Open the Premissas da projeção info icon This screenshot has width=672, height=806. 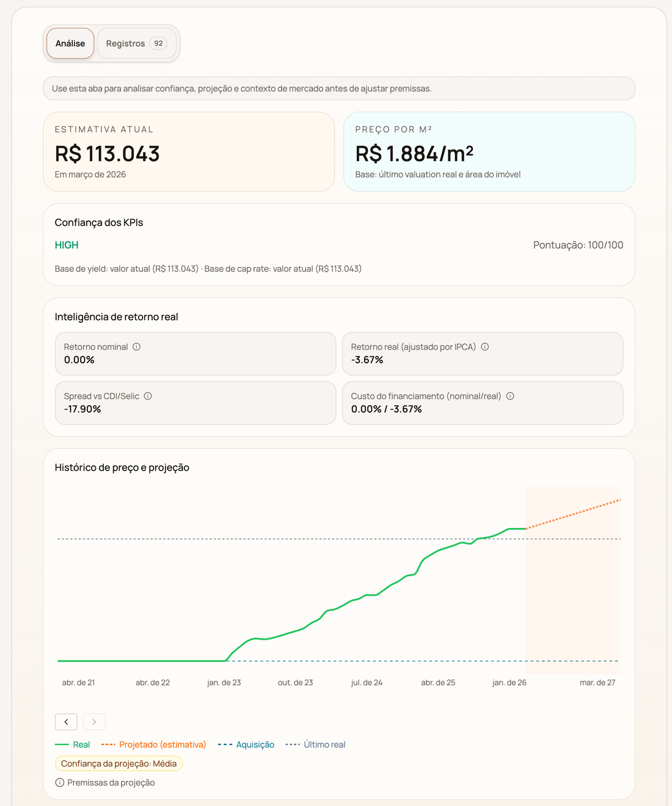(x=59, y=782)
